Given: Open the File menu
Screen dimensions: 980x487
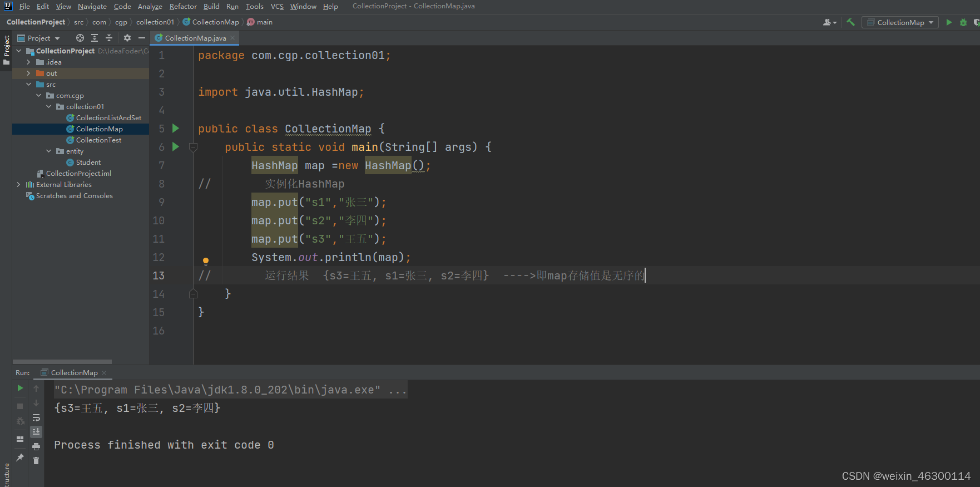Looking at the screenshot, I should (24, 7).
